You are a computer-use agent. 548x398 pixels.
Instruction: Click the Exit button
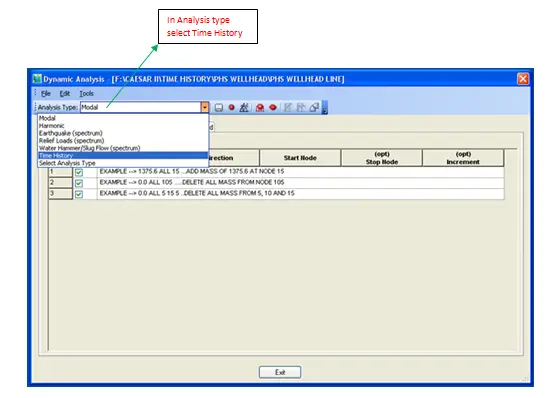pyautogui.click(x=280, y=372)
